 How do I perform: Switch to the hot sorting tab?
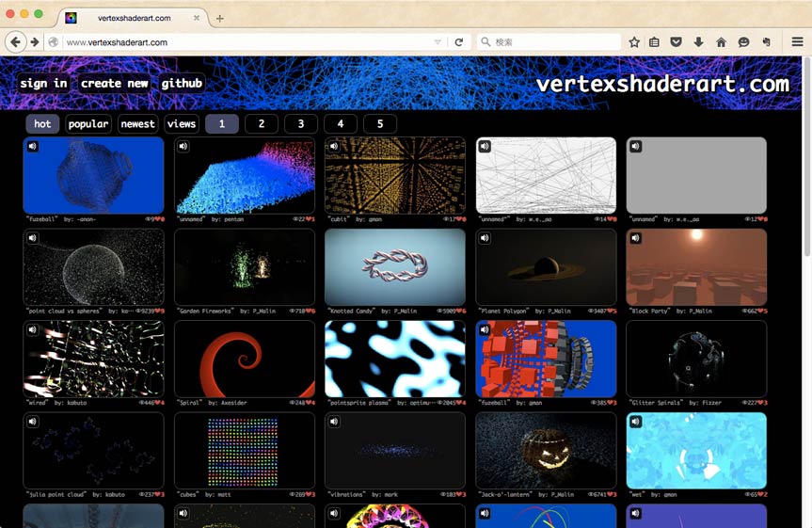point(42,124)
